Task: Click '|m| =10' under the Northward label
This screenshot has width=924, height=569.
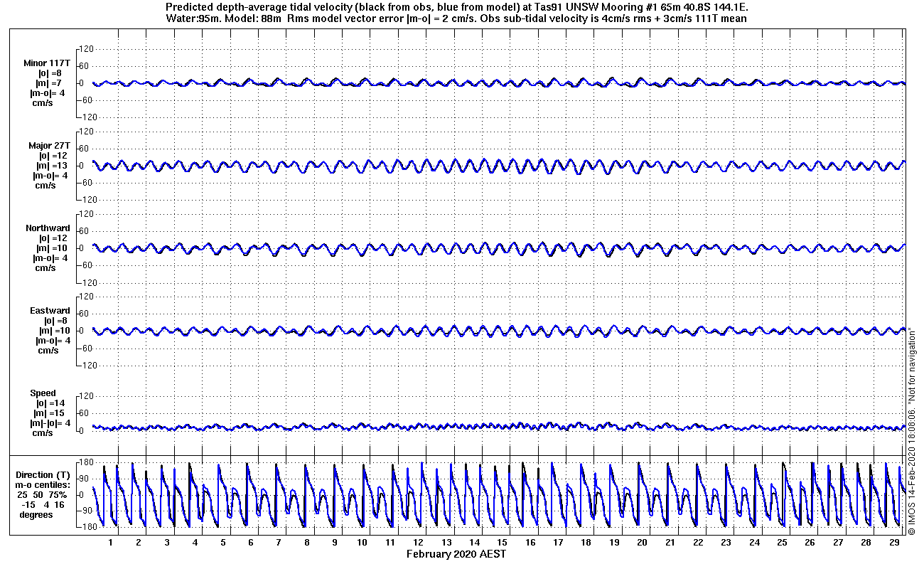Action: pos(50,248)
